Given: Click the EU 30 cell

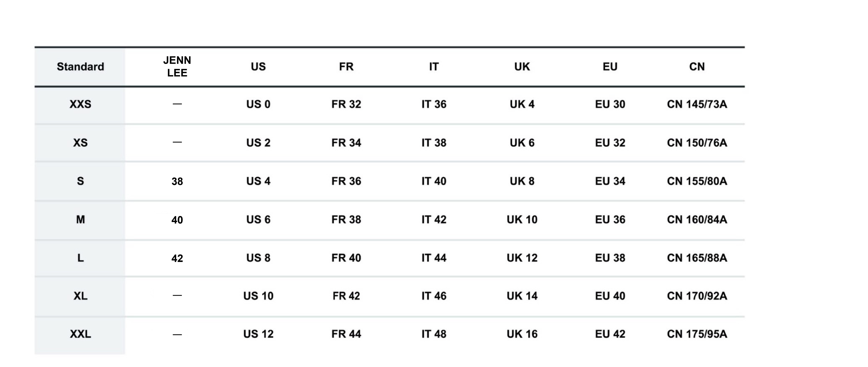Looking at the screenshot, I should [610, 105].
